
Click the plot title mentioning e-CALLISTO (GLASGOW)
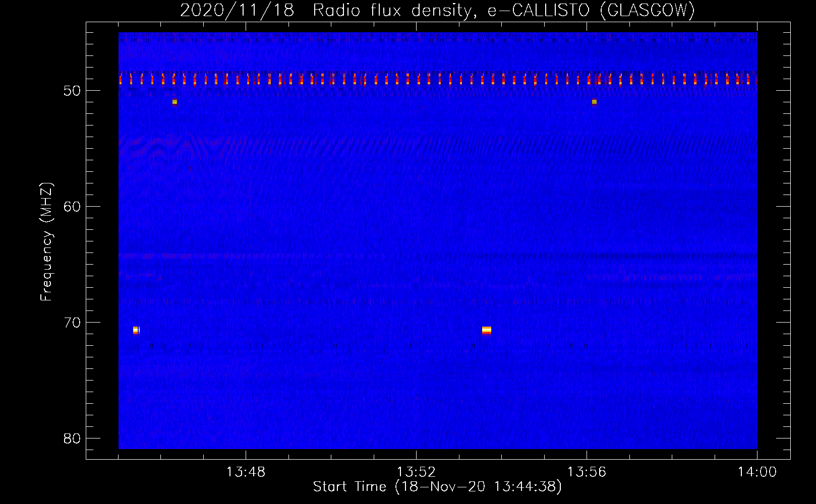tap(438, 10)
